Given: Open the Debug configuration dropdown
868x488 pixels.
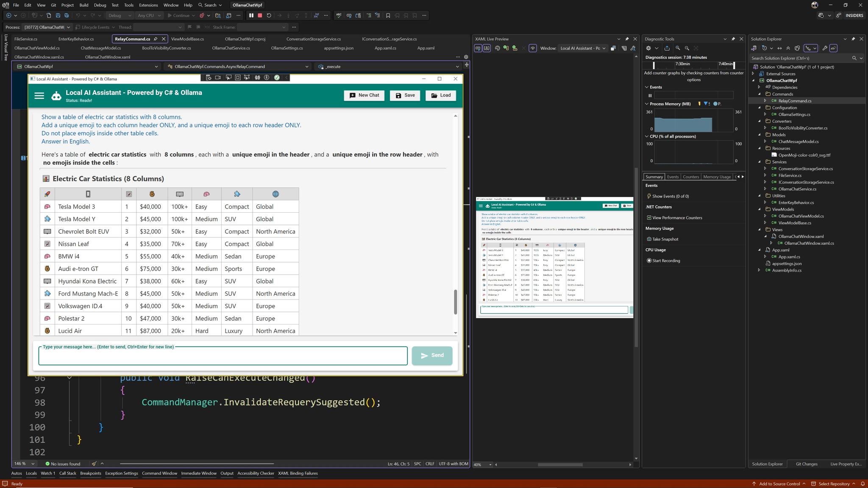Looking at the screenshot, I should [x=120, y=16].
